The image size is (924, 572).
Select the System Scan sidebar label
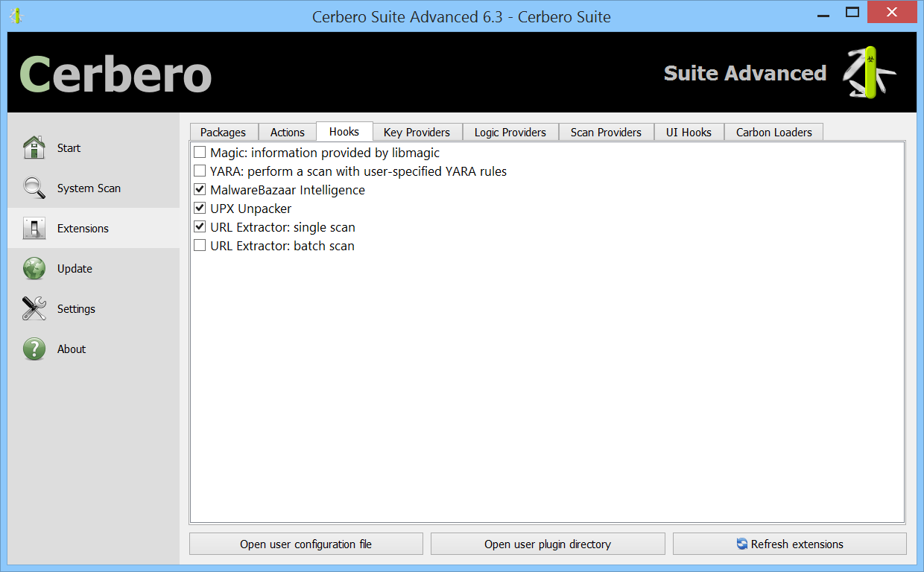coord(89,188)
